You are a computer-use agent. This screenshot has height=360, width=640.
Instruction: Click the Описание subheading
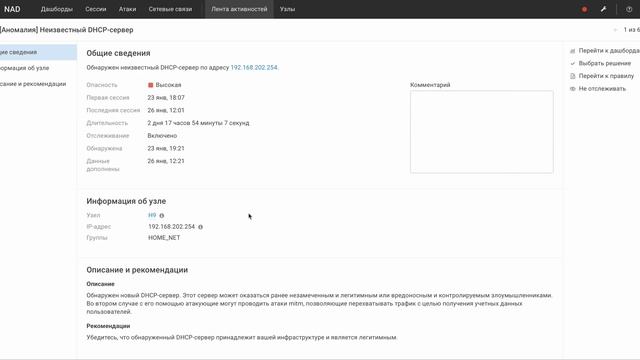click(x=100, y=284)
